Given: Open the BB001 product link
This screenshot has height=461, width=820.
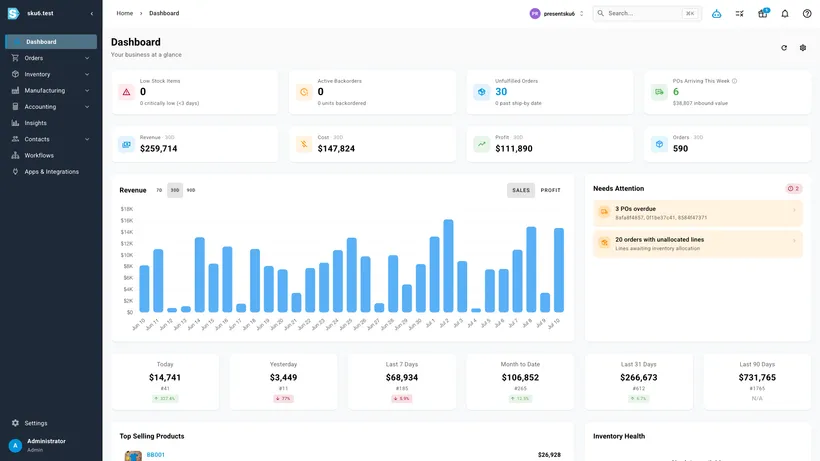Looking at the screenshot, I should tap(155, 455).
